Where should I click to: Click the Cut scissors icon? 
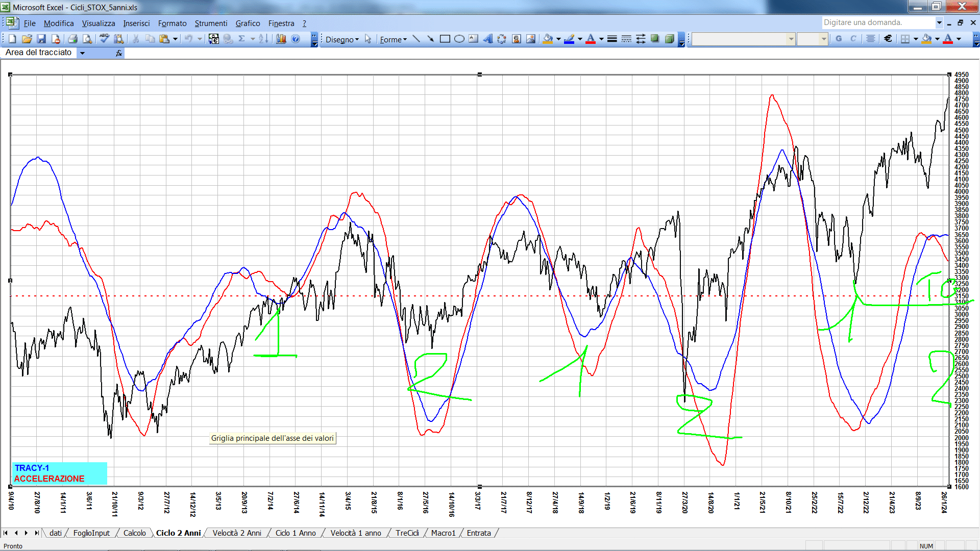tap(136, 39)
